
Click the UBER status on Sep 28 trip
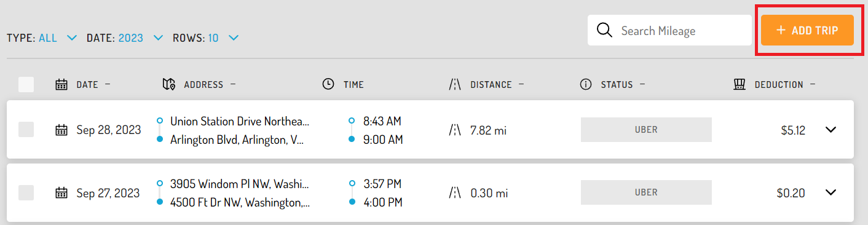[646, 130]
